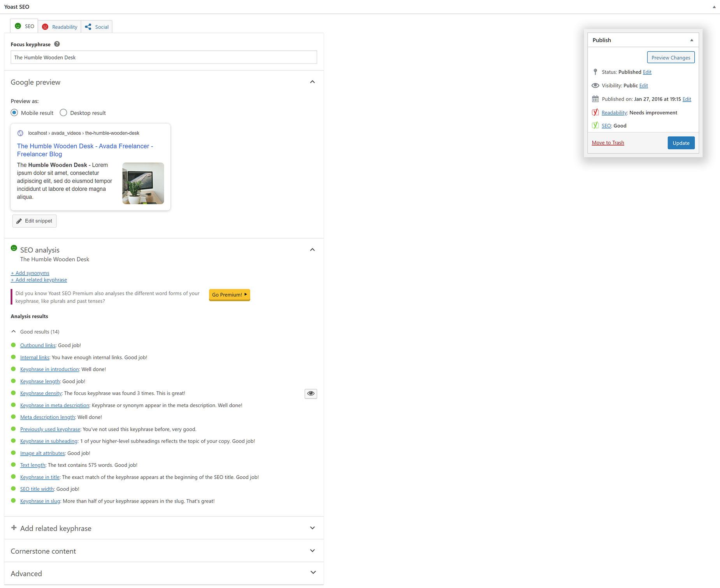Click the desk thumbnail in Google preview

click(x=143, y=183)
